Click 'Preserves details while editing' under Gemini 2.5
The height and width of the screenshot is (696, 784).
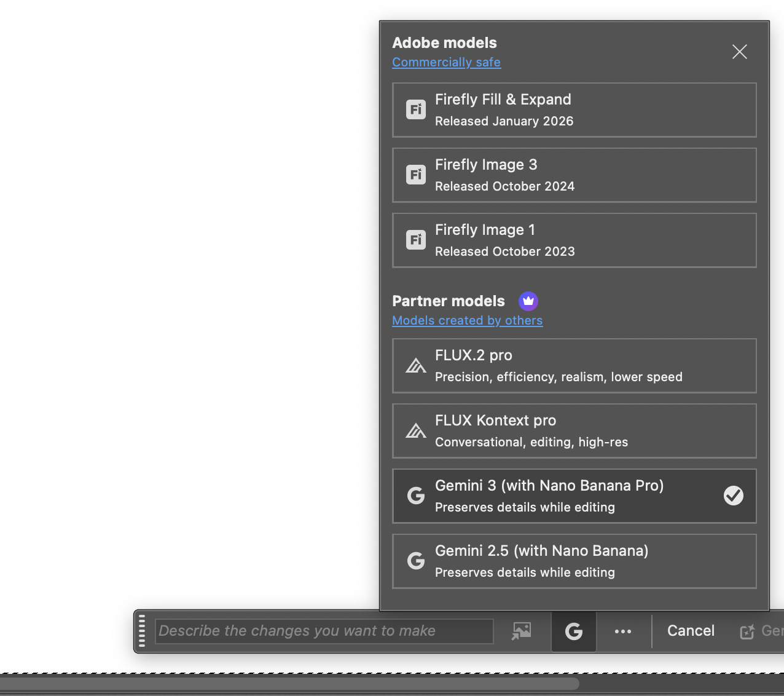[525, 572]
